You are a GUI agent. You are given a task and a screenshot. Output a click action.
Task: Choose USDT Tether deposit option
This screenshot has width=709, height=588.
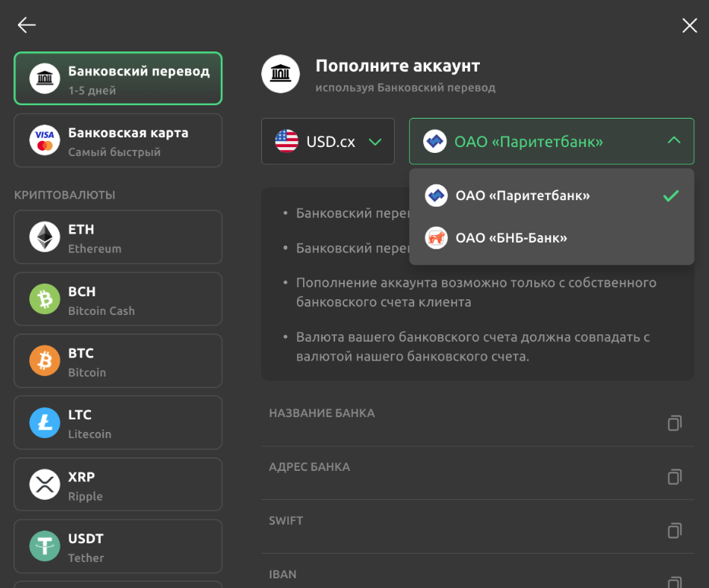click(x=118, y=546)
